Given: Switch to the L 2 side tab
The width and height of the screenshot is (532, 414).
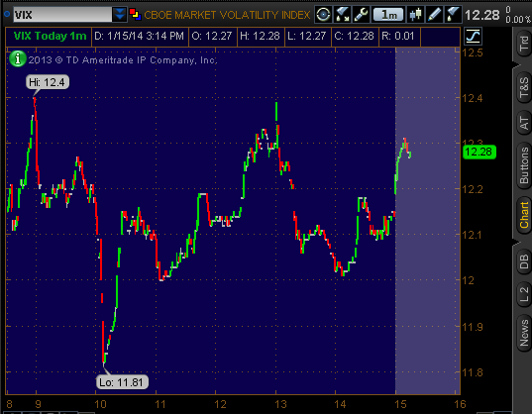Looking at the screenshot, I should [523, 294].
